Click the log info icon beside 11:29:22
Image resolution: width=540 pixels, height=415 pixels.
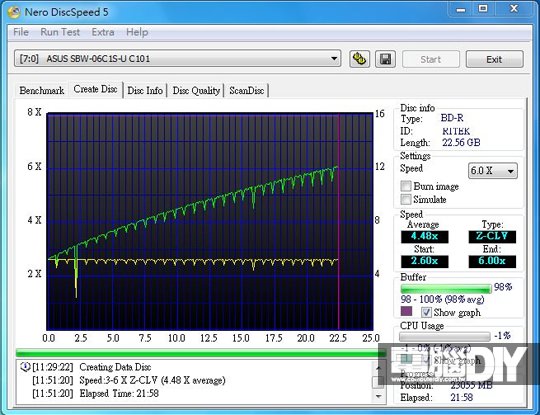click(x=25, y=367)
